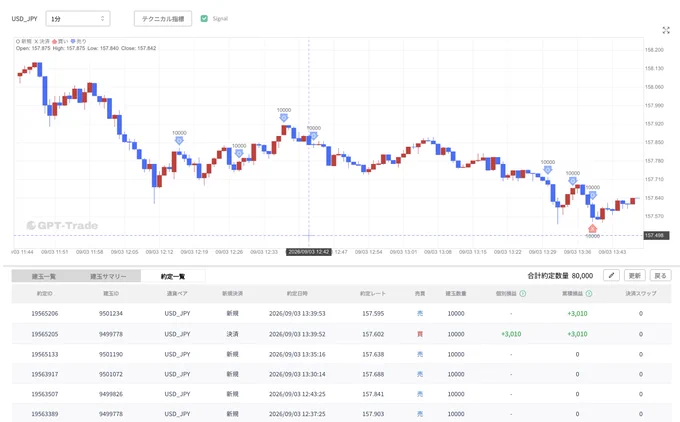Click the 建玉ID column header
Screen dimensions: 680x422
pos(111,294)
